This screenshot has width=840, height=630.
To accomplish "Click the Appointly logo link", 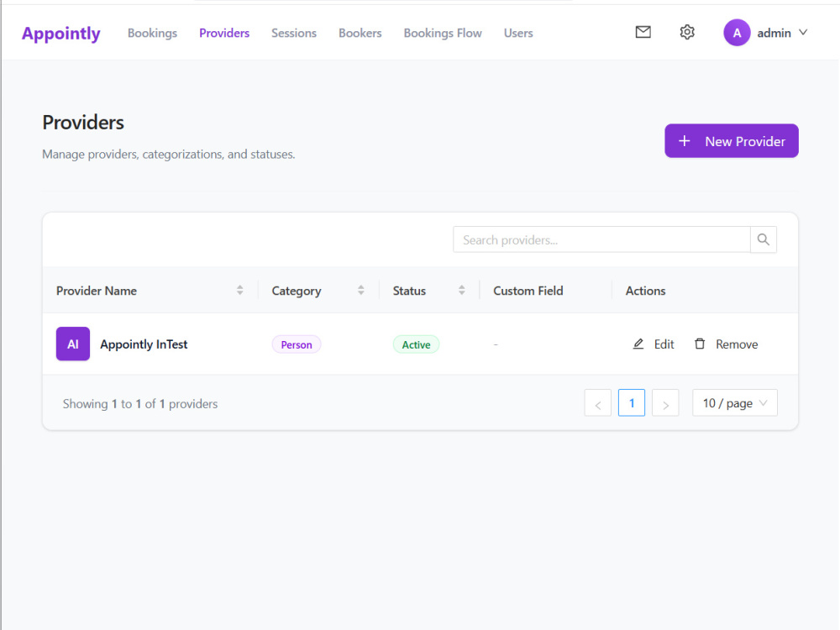I will pyautogui.click(x=61, y=34).
